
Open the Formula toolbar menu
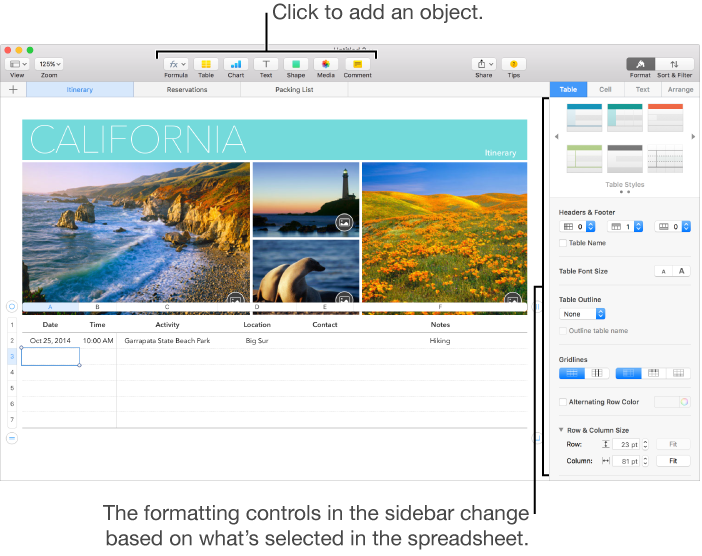tap(176, 64)
